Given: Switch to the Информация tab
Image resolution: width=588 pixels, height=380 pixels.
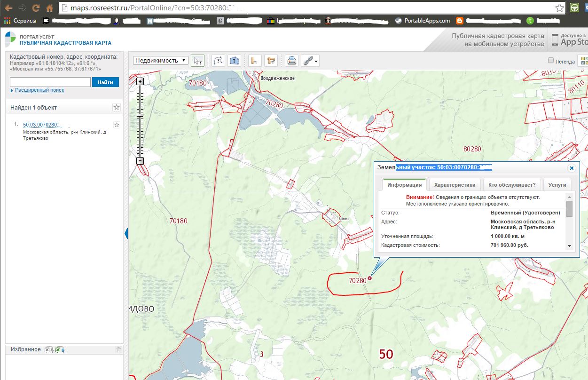Looking at the screenshot, I should [x=404, y=185].
